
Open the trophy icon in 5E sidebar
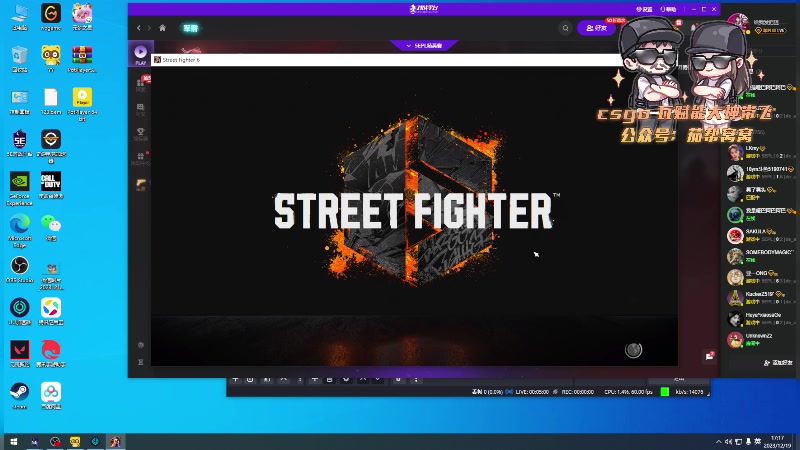point(140,133)
